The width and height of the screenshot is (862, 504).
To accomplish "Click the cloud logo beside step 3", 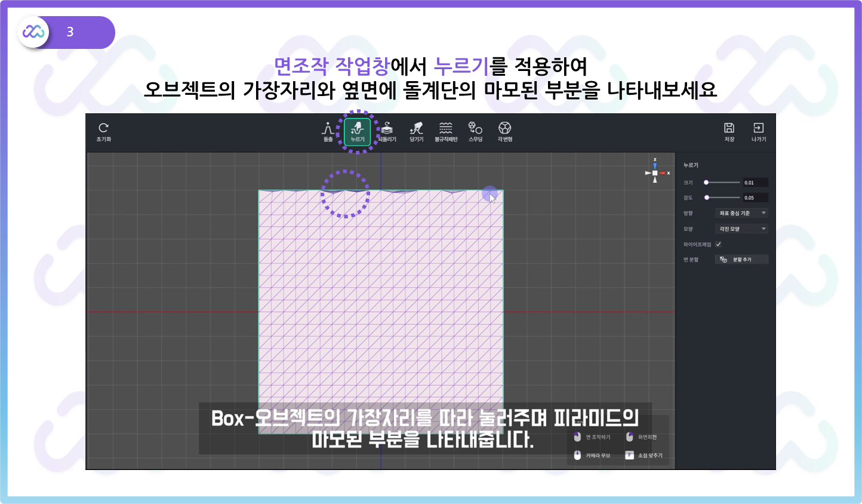I will pos(33,32).
